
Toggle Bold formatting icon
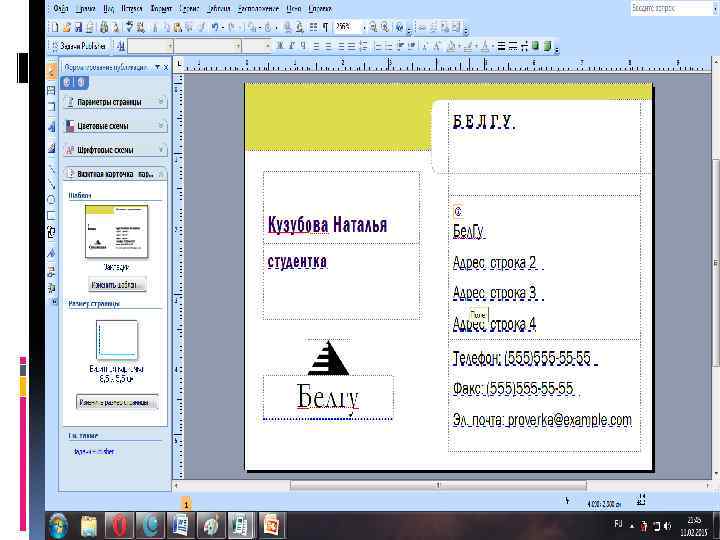pyautogui.click(x=280, y=46)
